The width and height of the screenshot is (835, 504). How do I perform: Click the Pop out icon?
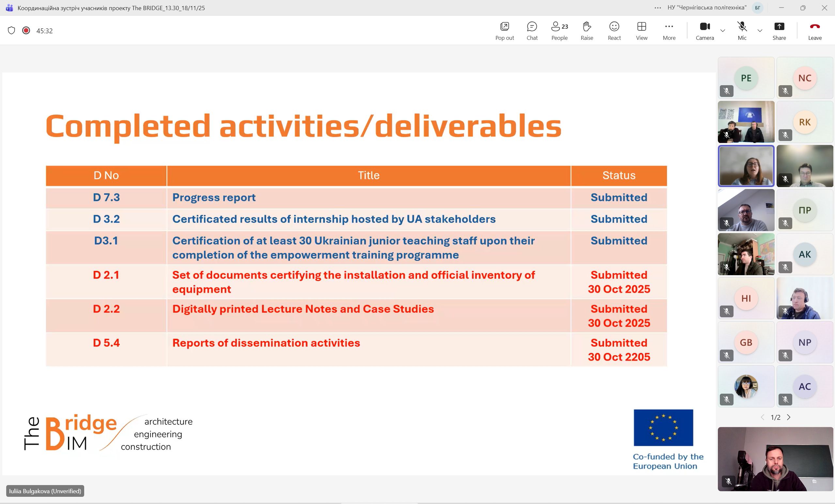click(x=504, y=30)
